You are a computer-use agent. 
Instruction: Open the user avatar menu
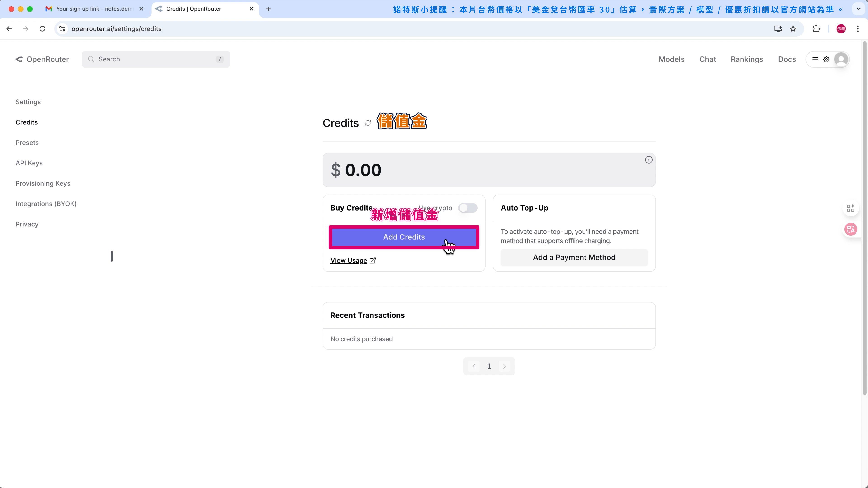pos(841,59)
